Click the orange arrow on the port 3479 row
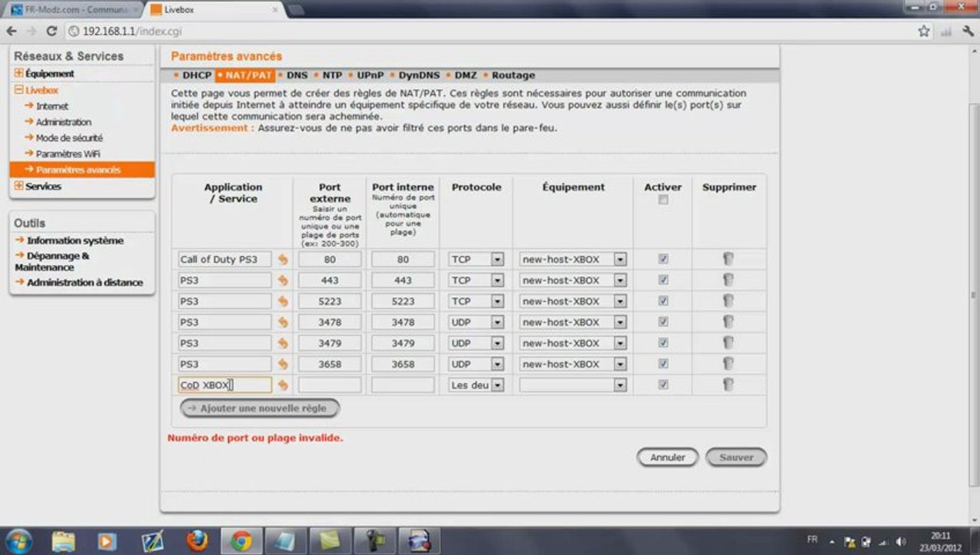The height and width of the screenshot is (555, 980). [283, 343]
